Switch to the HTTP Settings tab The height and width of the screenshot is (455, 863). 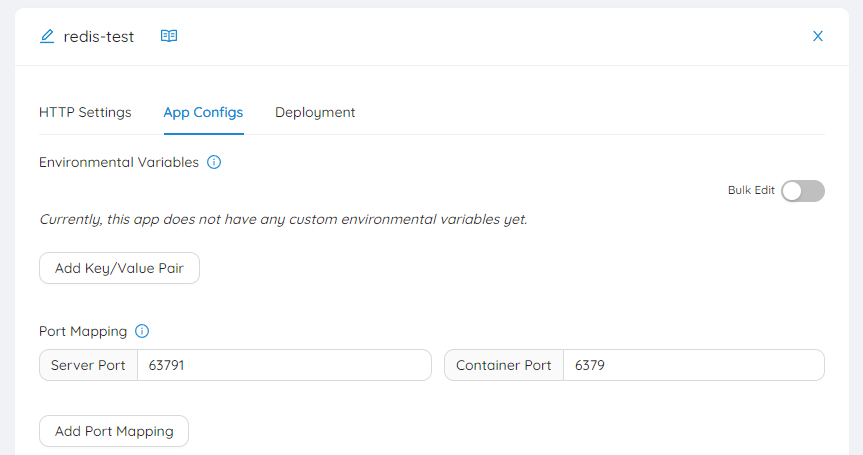point(85,112)
